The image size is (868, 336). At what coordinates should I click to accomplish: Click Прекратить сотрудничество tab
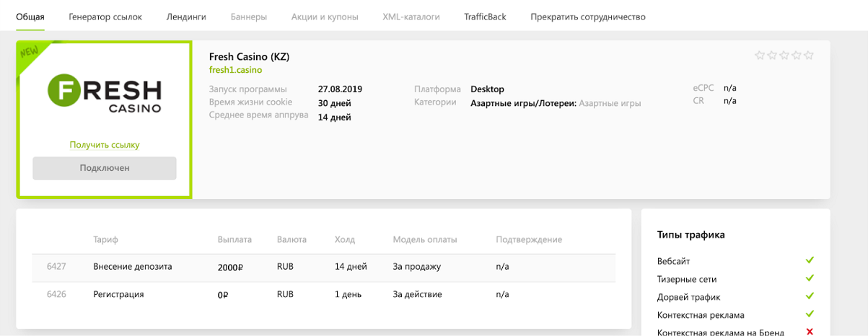click(588, 17)
